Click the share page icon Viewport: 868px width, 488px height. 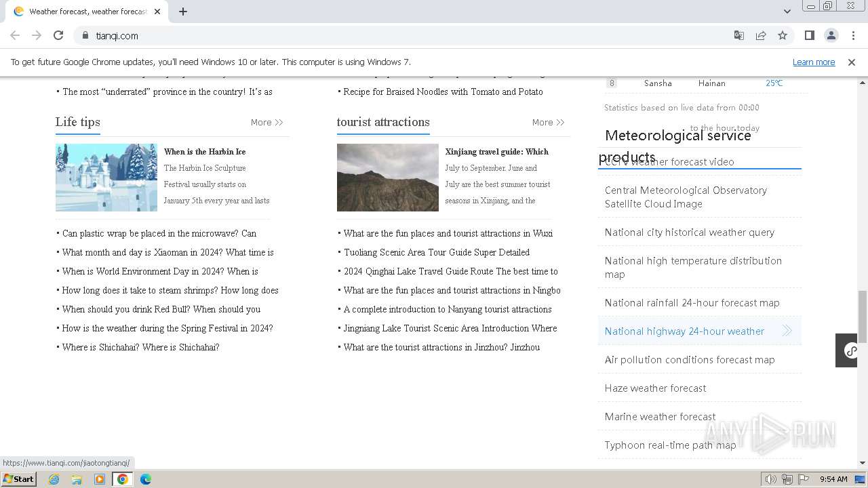761,35
